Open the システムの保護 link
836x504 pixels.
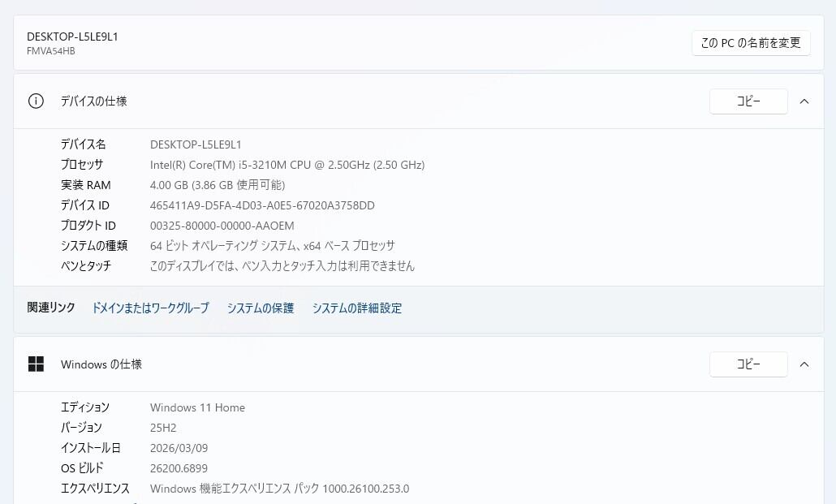(261, 308)
